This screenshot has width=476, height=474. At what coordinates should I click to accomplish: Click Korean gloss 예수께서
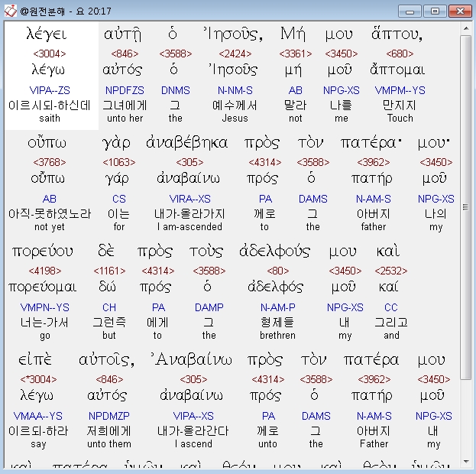click(235, 106)
